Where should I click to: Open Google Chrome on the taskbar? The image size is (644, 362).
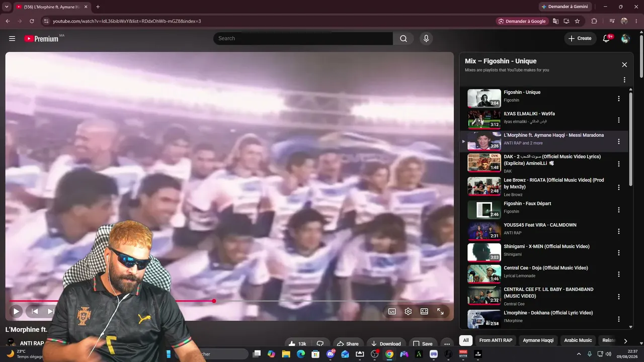389,354
